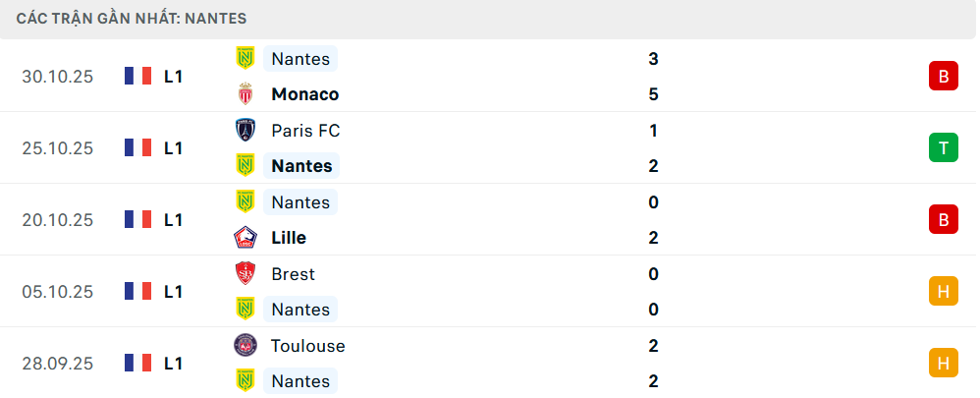Select the 20.10.25 match date
The image size is (980, 398).
point(57,219)
